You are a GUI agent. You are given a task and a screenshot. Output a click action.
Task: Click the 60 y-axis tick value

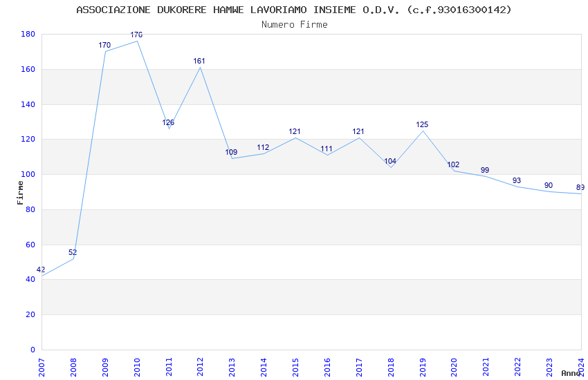coord(30,245)
